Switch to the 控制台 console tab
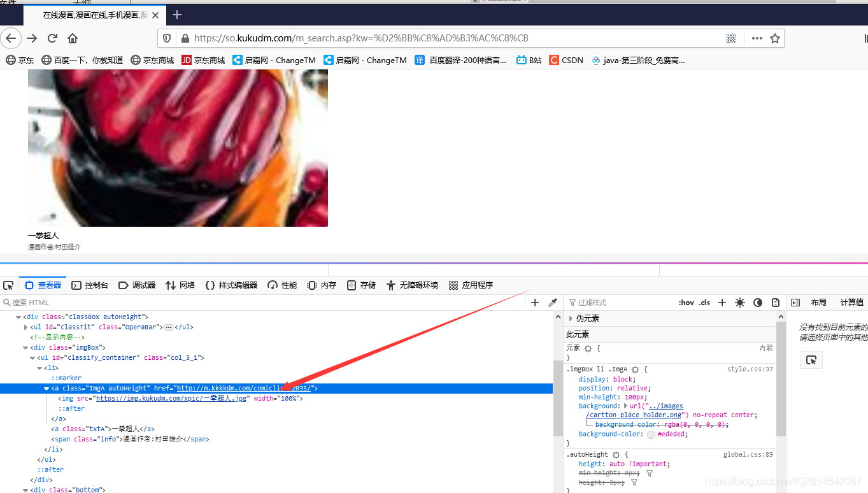868x493 pixels. pyautogui.click(x=90, y=285)
